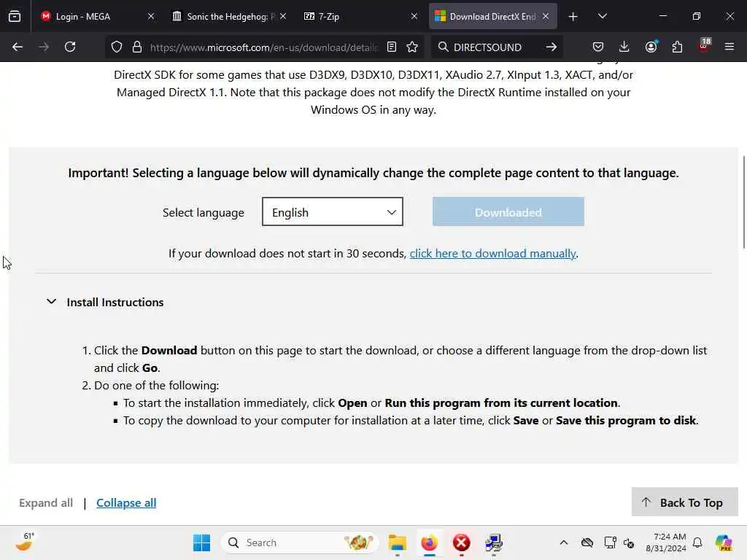Open the notifications bell

coord(697,542)
